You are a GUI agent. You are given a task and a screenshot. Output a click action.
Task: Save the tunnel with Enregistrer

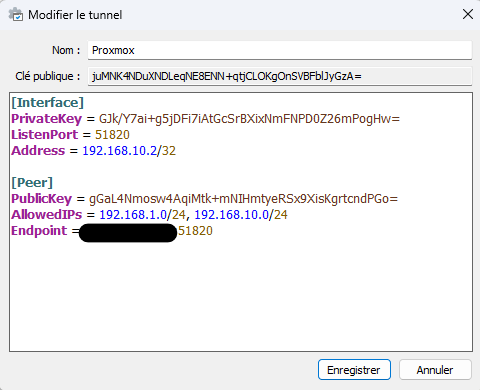pyautogui.click(x=354, y=370)
